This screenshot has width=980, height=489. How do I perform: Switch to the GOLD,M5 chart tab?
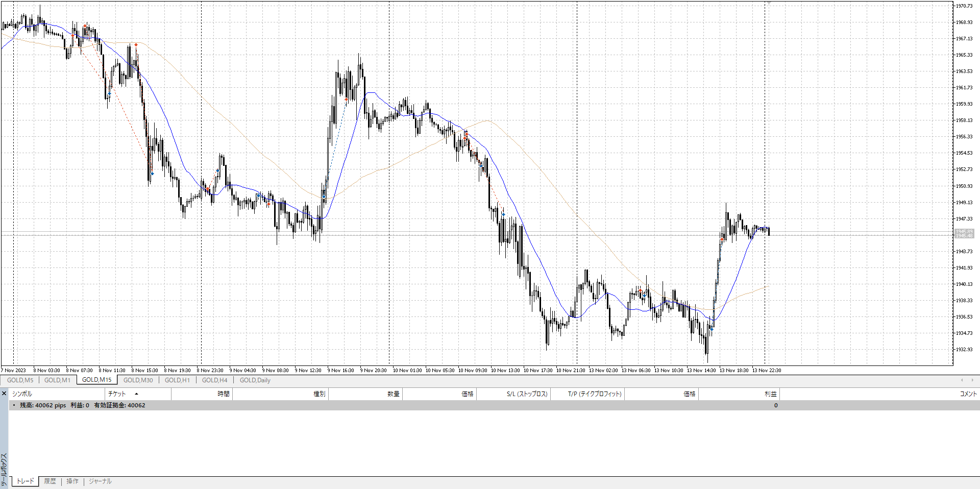[20, 380]
